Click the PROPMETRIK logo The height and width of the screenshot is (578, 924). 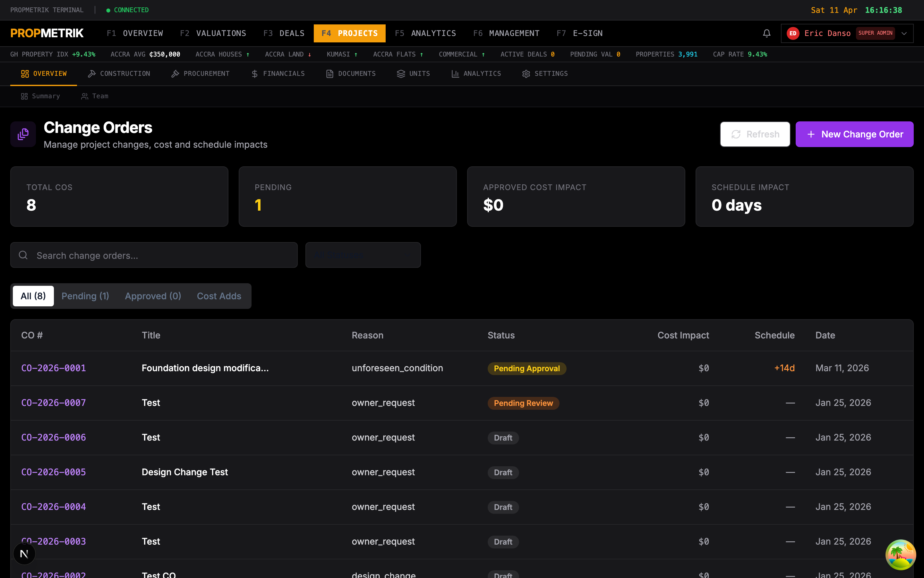click(47, 33)
